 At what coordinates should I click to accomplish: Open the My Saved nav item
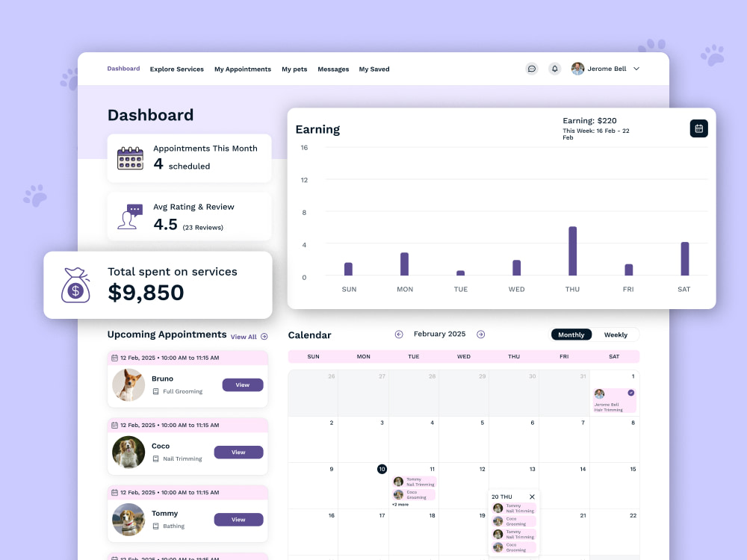pyautogui.click(x=374, y=69)
